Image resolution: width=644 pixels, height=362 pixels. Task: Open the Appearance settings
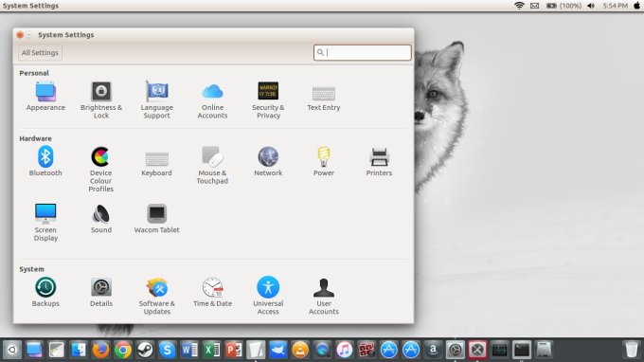[45, 97]
